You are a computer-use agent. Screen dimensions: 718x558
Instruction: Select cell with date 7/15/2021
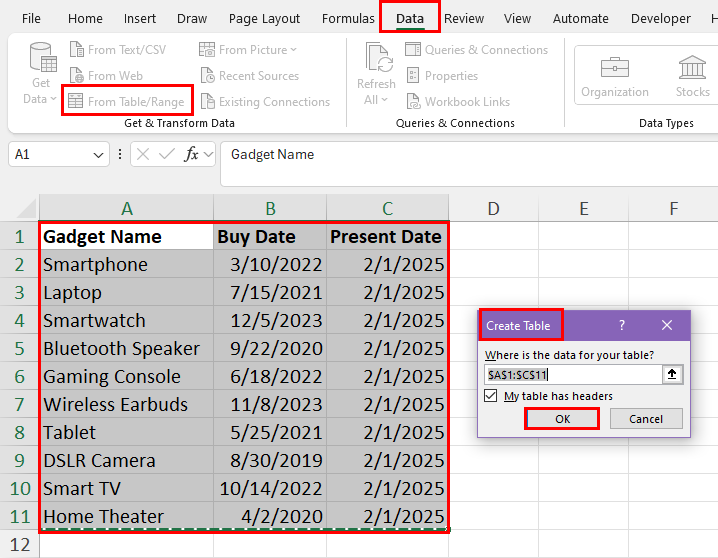(270, 293)
